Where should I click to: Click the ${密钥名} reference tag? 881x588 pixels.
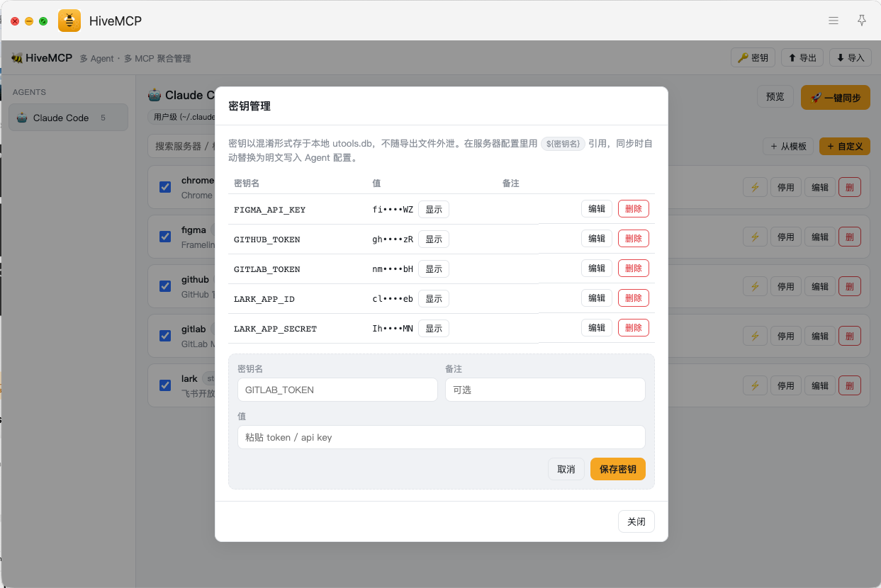(563, 143)
